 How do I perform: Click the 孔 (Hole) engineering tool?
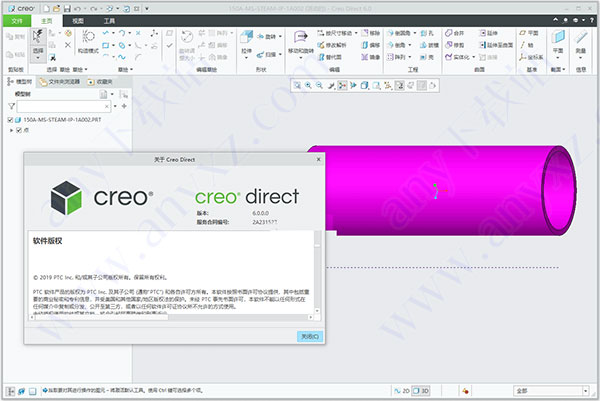coord(427,33)
